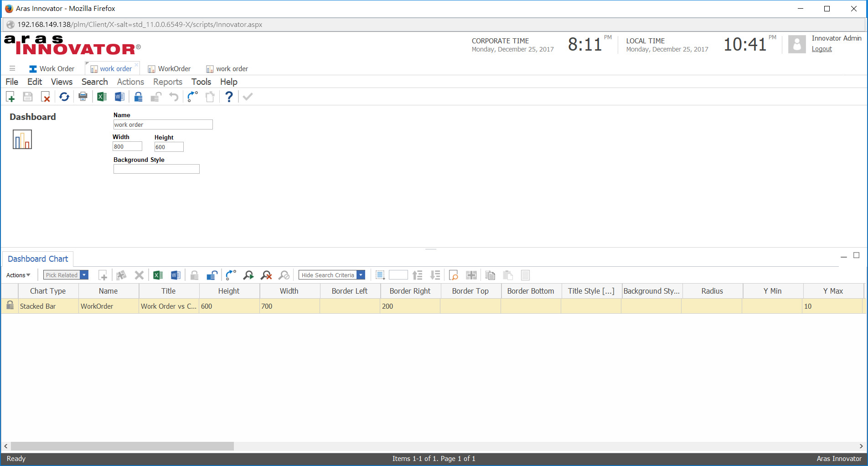Export Dashboard Chart grid to Excel

(x=158, y=275)
